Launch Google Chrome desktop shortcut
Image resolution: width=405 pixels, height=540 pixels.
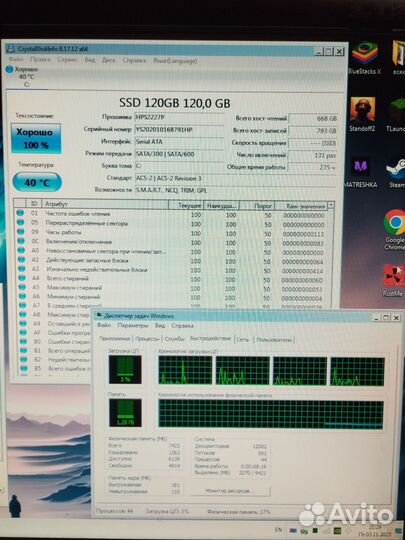point(395,229)
